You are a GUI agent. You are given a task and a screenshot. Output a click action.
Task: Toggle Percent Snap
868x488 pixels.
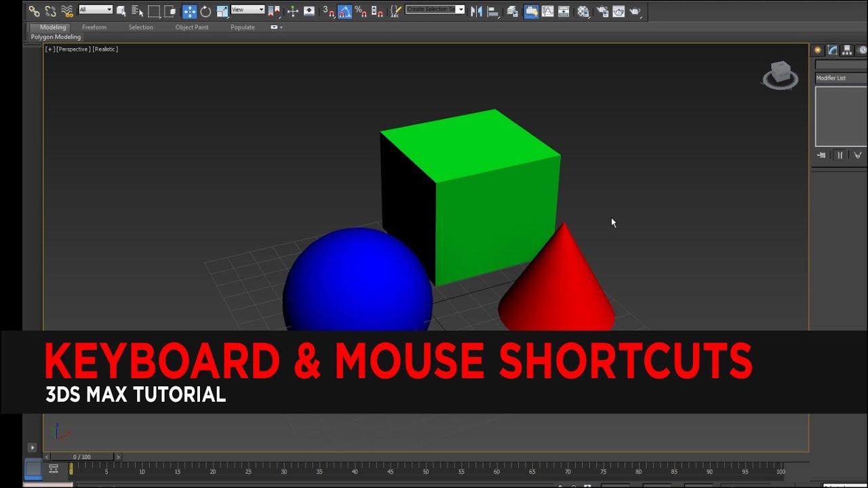tap(361, 11)
